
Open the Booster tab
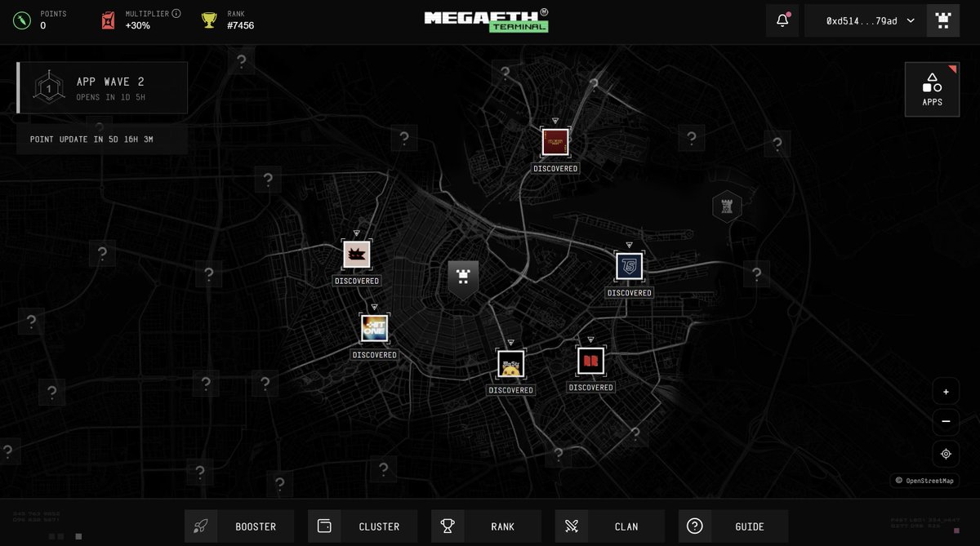[x=239, y=526]
